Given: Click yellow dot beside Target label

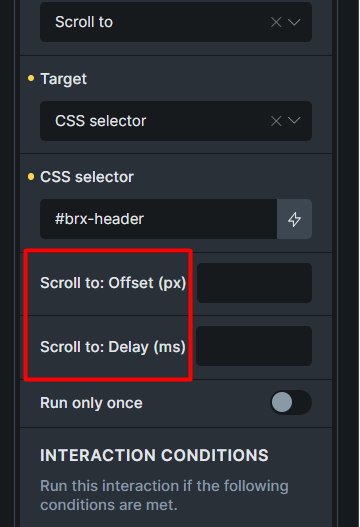Looking at the screenshot, I should coord(31,78).
